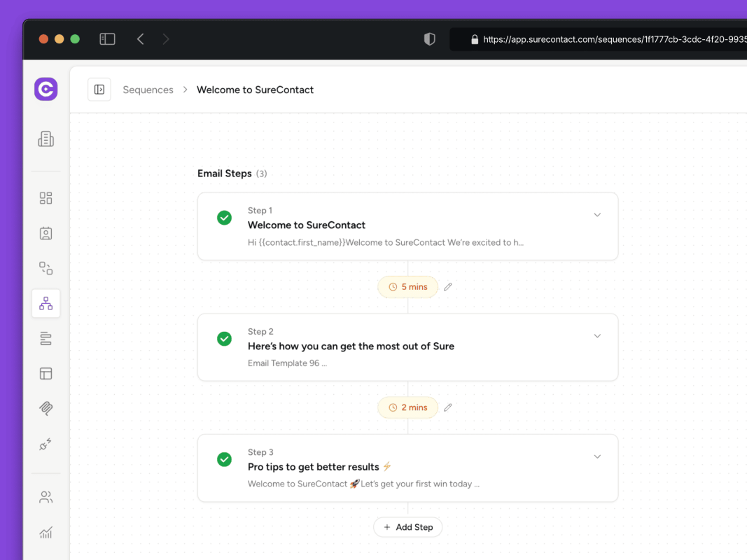747x560 pixels.
Task: Select the dashboard grid icon
Action: pos(46,198)
